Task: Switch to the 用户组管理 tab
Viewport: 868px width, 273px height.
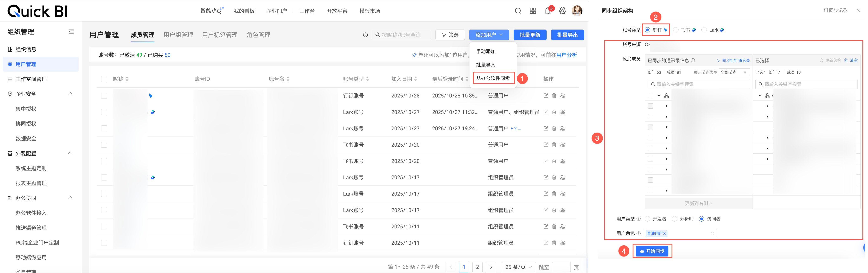Action: click(178, 35)
